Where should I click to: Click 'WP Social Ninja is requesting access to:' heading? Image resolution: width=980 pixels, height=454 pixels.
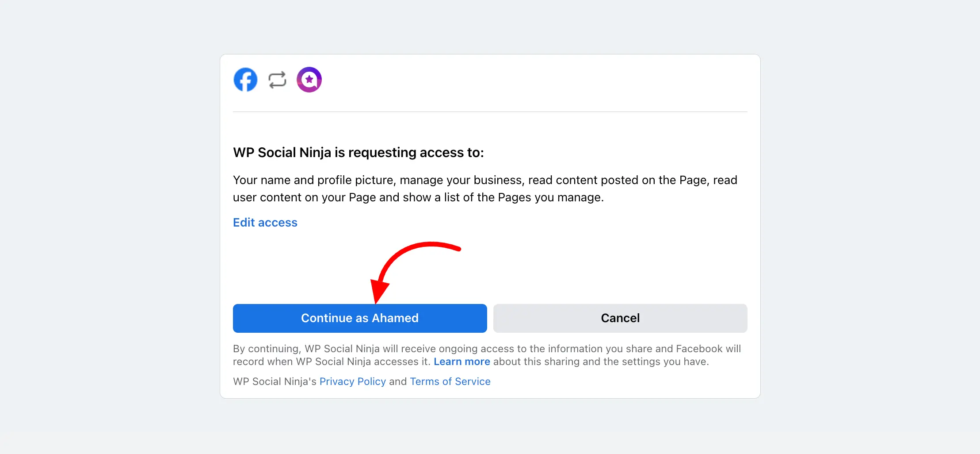(358, 153)
